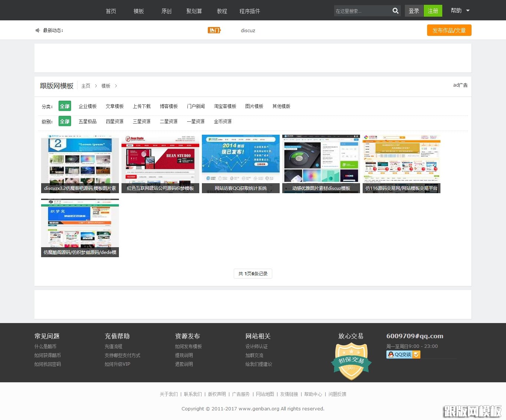Click the 热门 hot label icon

point(214,30)
